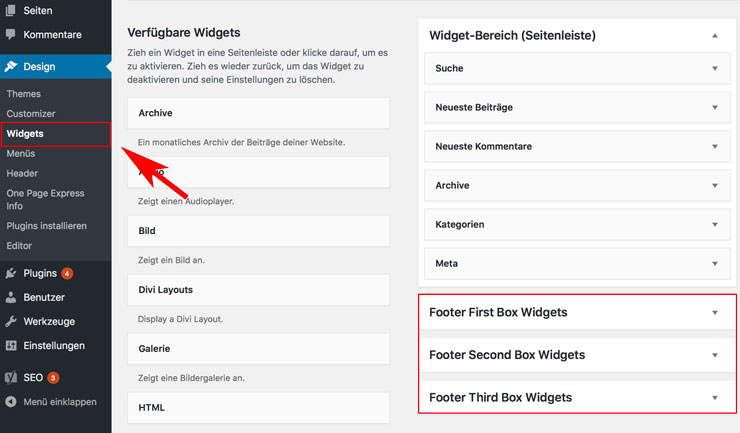740x433 pixels.
Task: Collapse the Widget-Bereich (Seitenleiste) panel arrow
Action: click(x=715, y=35)
